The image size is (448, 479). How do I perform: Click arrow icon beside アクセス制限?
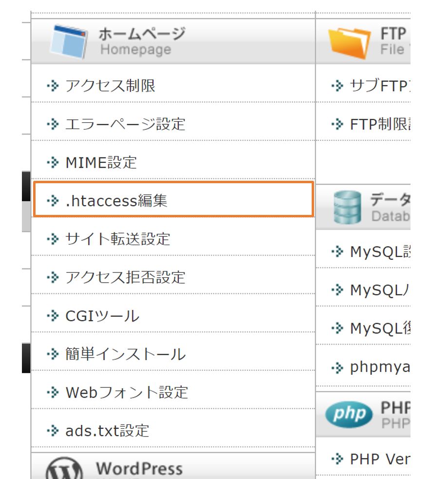click(52, 86)
